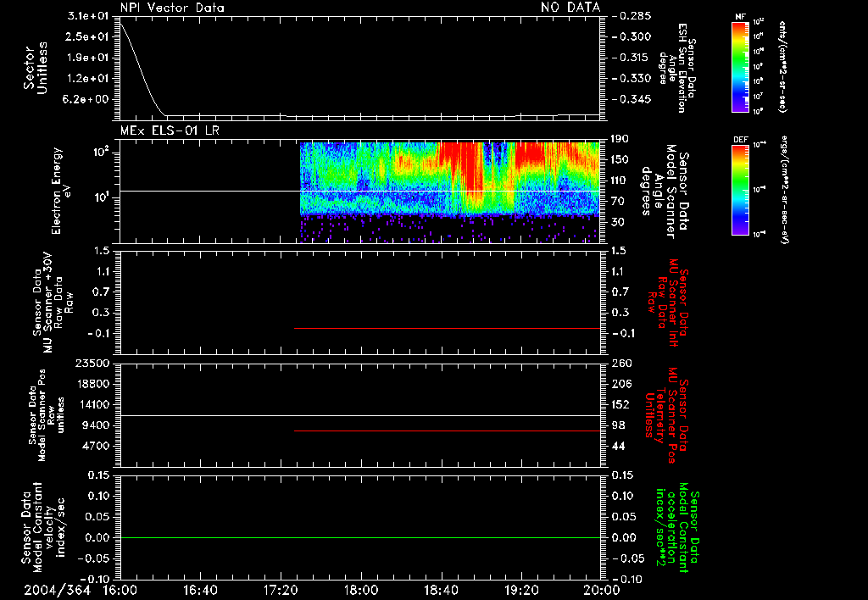
Task: Click the "NO DATA" label
Action: [570, 8]
